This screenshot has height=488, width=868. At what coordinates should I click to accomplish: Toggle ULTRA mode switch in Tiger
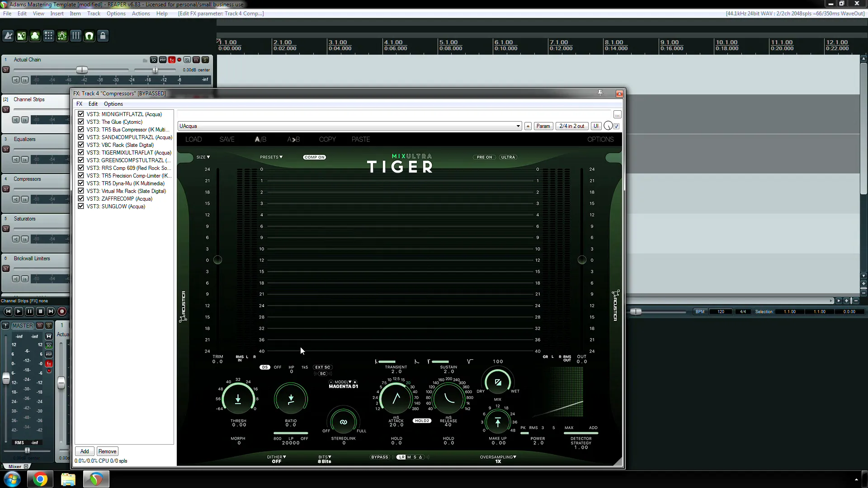click(508, 157)
